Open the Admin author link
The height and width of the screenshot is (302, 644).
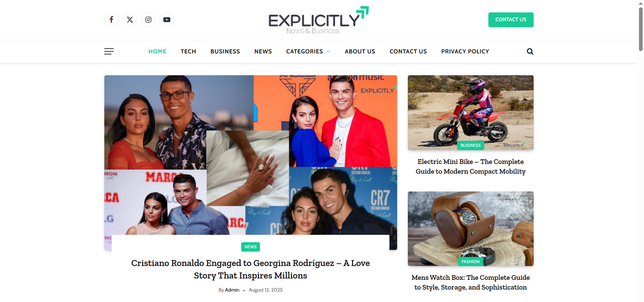[232, 290]
